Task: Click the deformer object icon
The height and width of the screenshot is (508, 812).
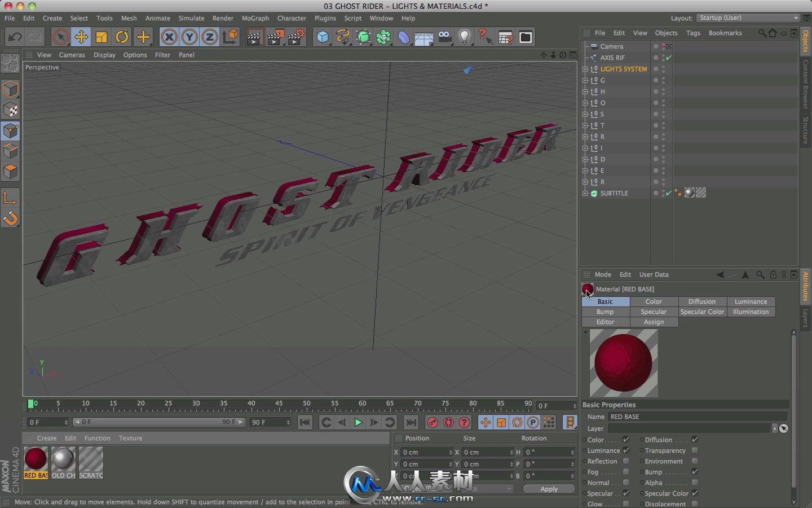Action: [404, 37]
